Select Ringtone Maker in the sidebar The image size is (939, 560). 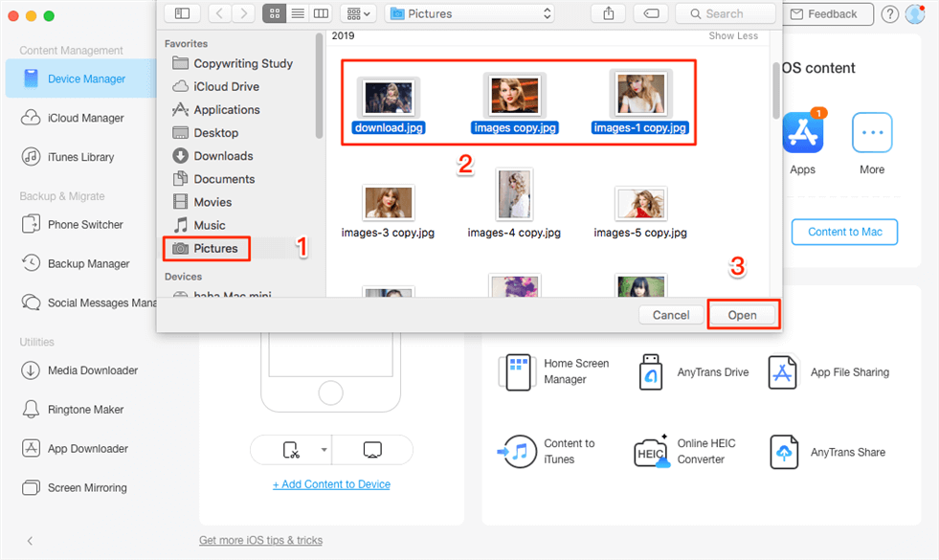pos(85,410)
